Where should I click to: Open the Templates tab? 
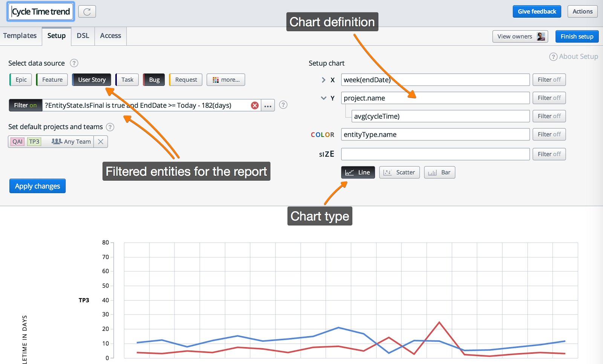pos(20,36)
